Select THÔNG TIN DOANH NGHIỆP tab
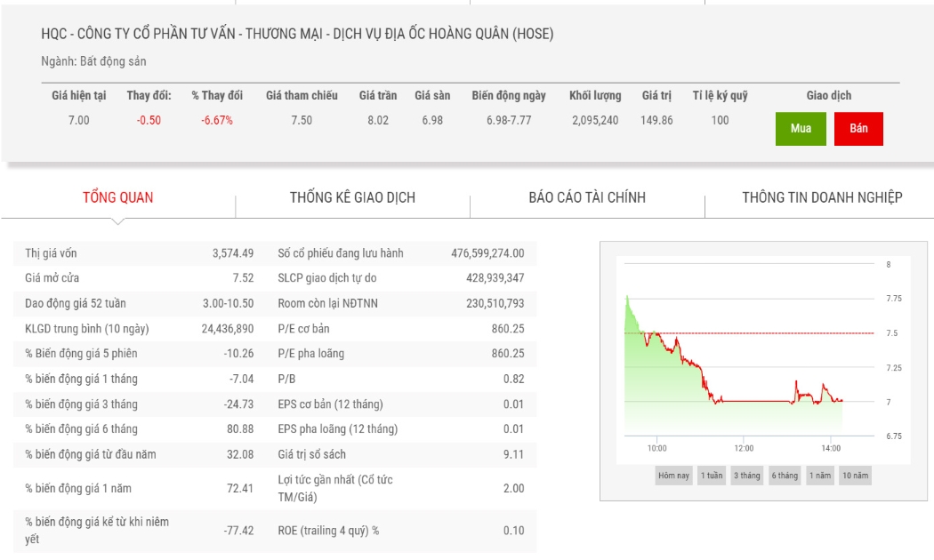The height and width of the screenshot is (560, 934). click(x=822, y=197)
